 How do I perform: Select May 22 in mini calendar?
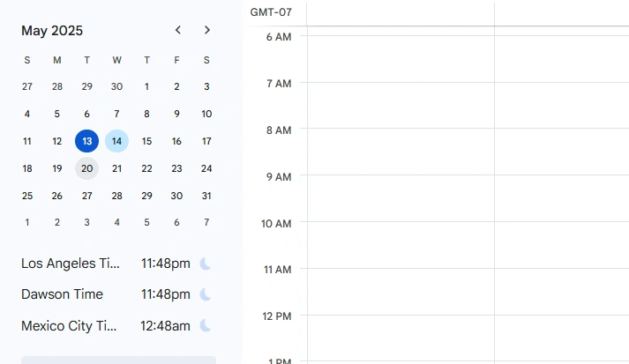tap(146, 168)
